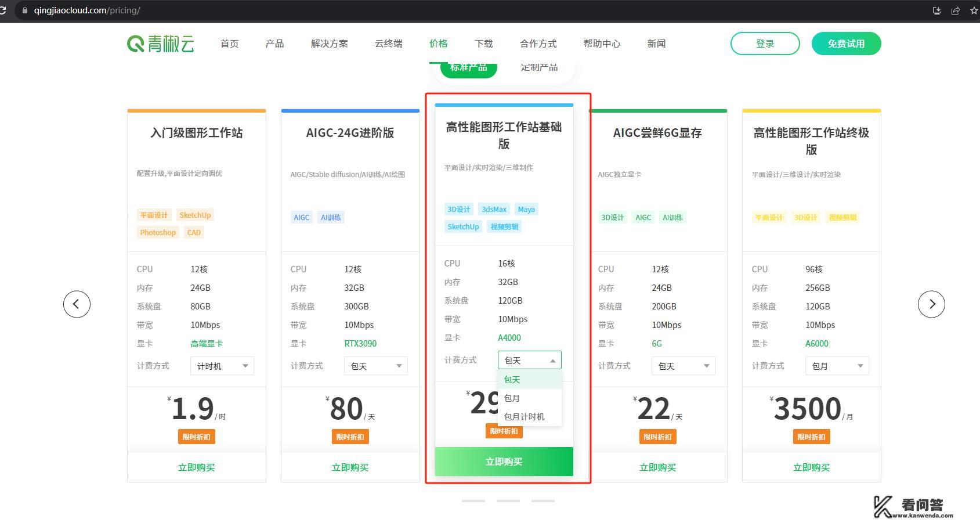Click the 3dsMax tag
The width and height of the screenshot is (980, 526).
[x=494, y=210]
